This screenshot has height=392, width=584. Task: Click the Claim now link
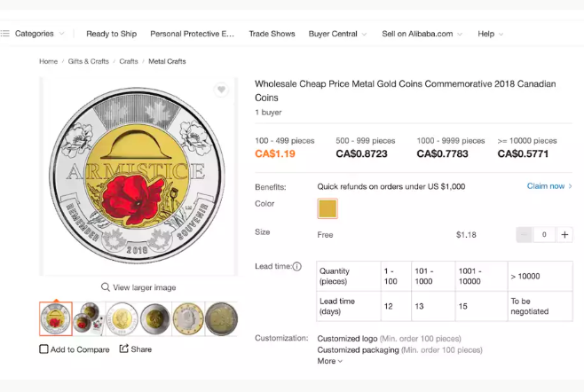pyautogui.click(x=545, y=186)
